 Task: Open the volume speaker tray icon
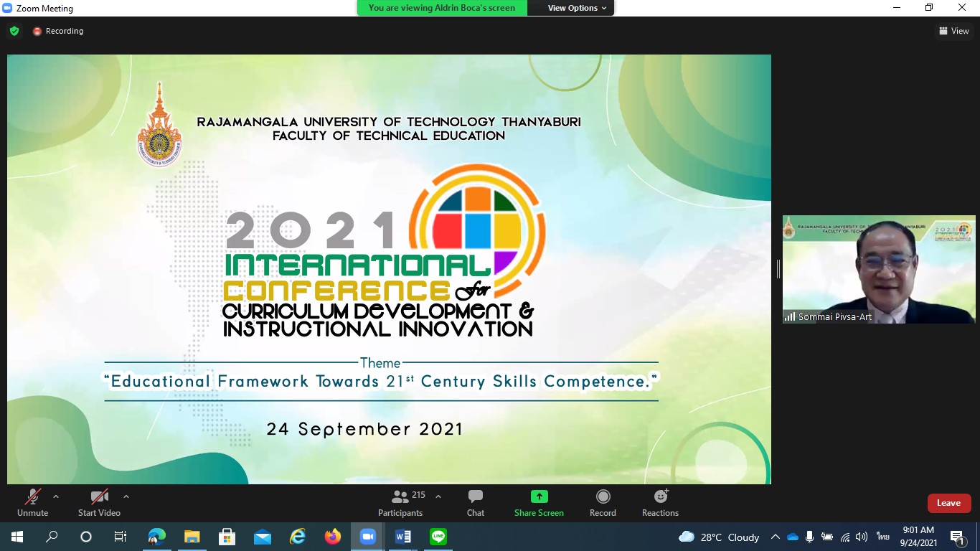point(862,537)
